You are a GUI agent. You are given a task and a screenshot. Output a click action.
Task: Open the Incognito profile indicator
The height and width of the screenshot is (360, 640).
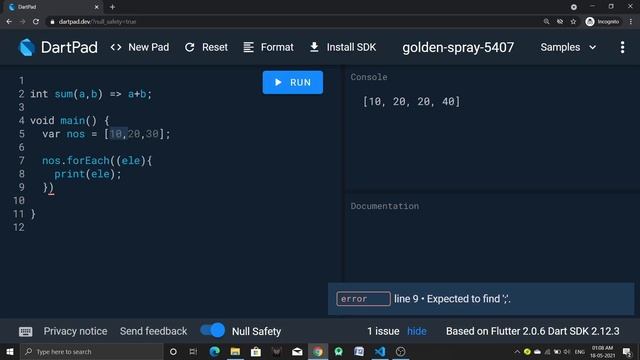pyautogui.click(x=602, y=22)
